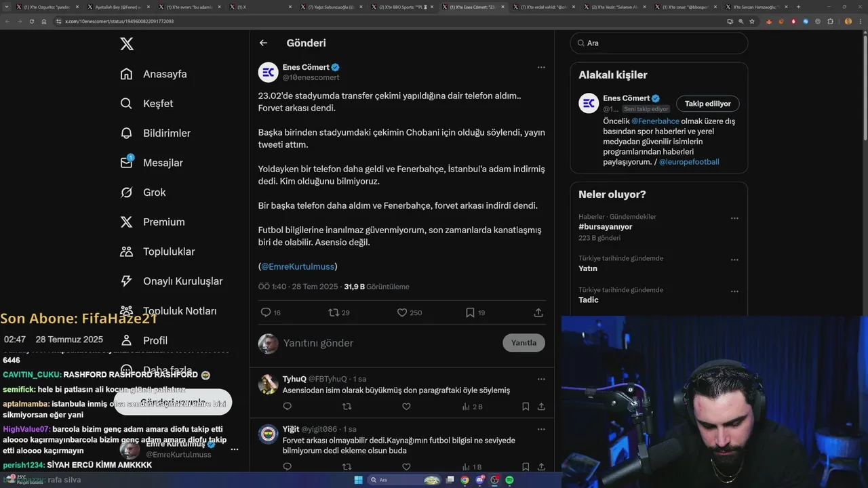Open Spotify from the taskbar

pos(509,480)
